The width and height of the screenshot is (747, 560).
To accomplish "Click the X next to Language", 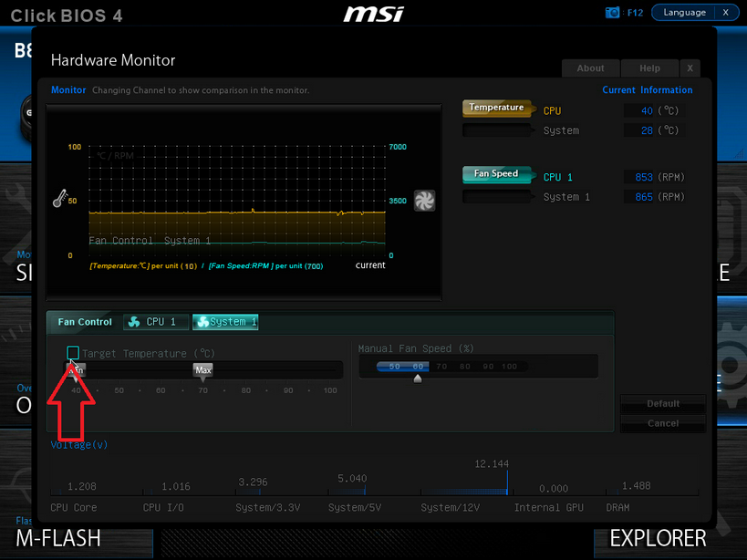I will [725, 13].
